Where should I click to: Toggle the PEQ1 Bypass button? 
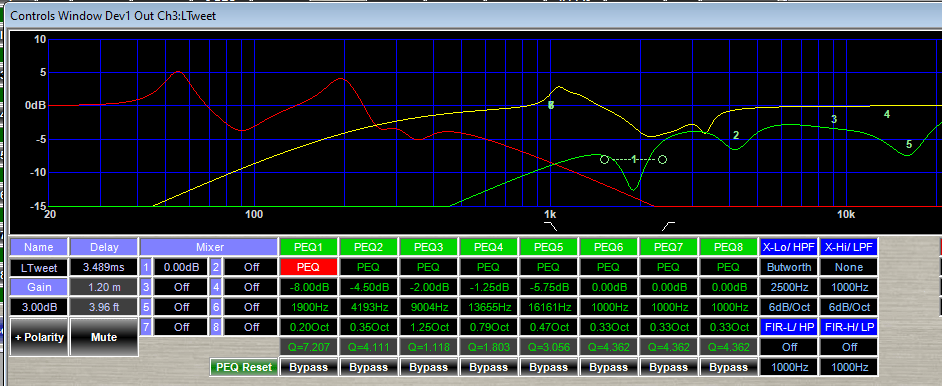309,367
